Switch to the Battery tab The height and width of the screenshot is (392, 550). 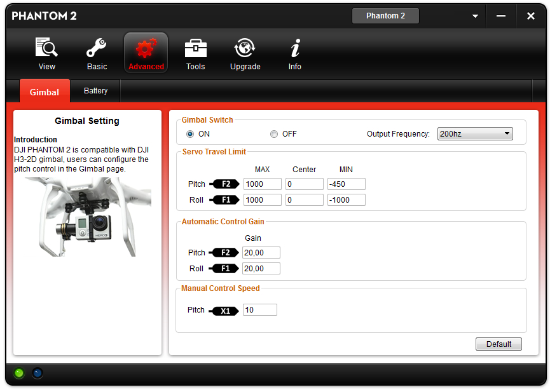95,91
